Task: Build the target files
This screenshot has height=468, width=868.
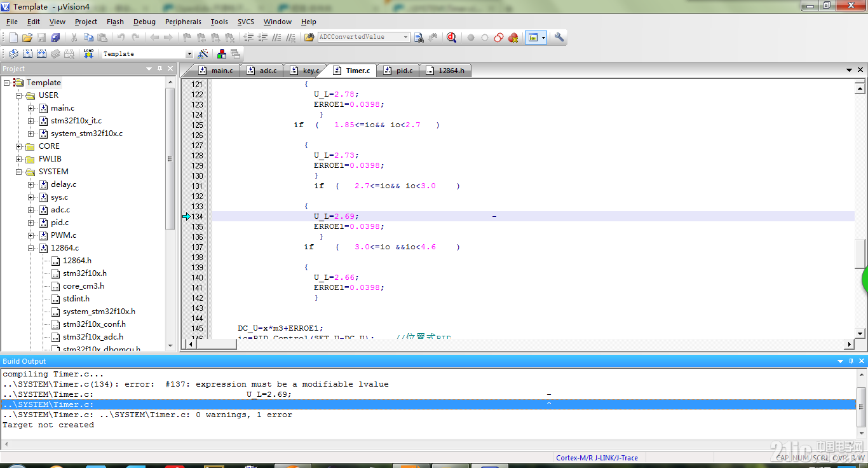Action: (x=27, y=54)
